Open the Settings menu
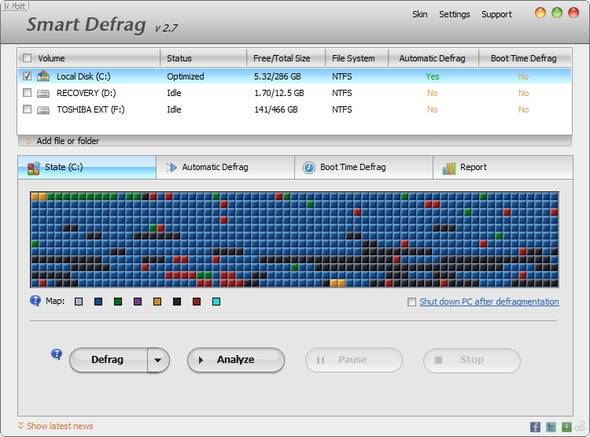This screenshot has height=437, width=590. [x=455, y=14]
